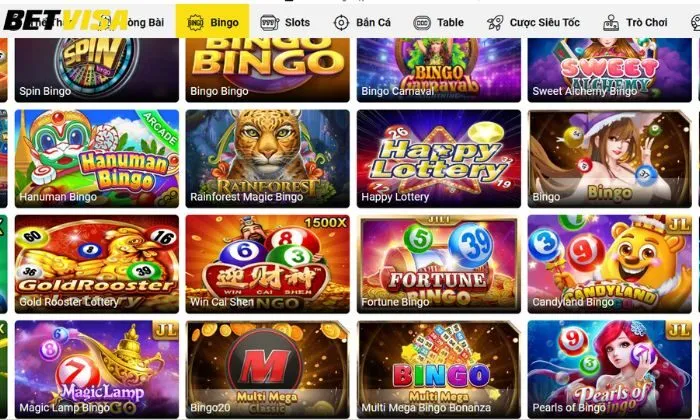The width and height of the screenshot is (700, 420).
Task: Launch Hanuman Bingo arcade game
Action: [x=97, y=159]
